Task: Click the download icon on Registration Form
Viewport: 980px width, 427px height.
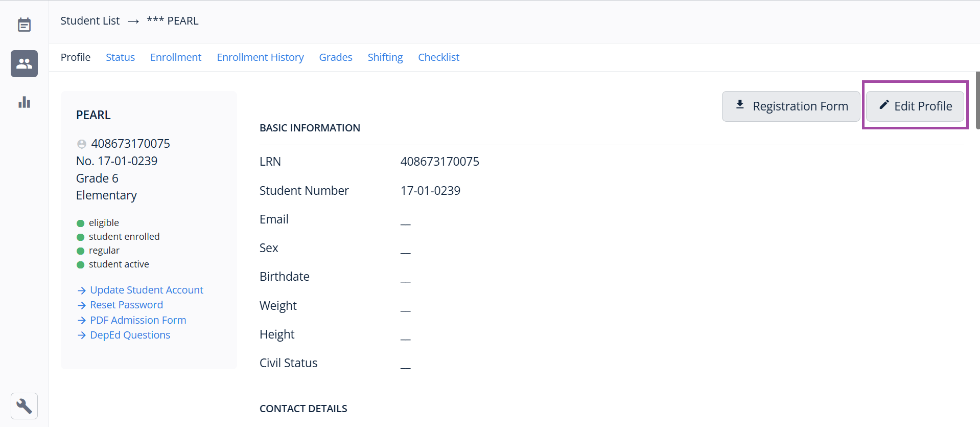Action: [x=740, y=105]
